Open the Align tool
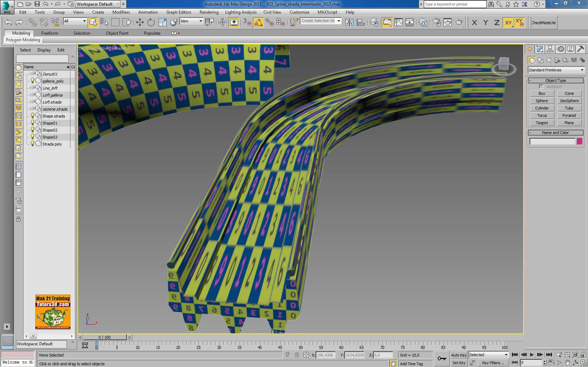 [x=361, y=23]
